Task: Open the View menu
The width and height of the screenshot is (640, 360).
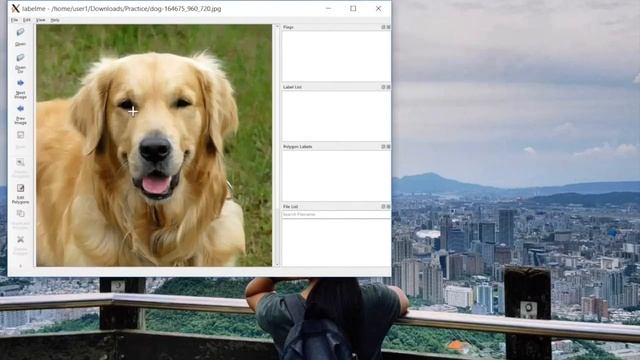Action: 40,20
